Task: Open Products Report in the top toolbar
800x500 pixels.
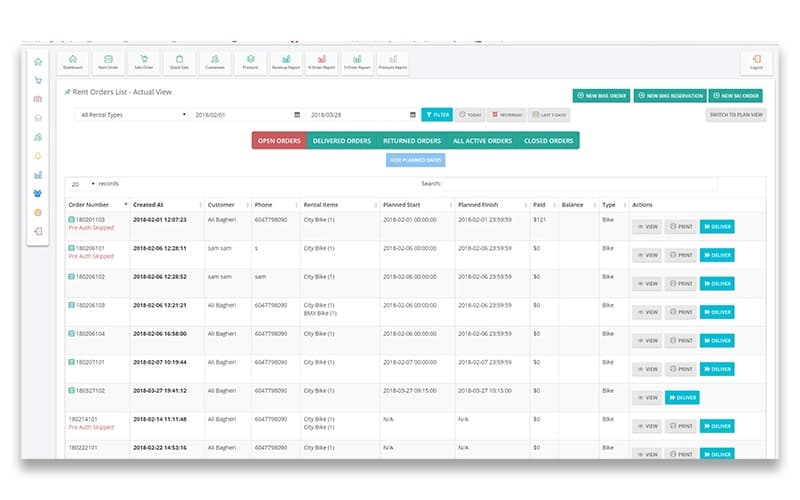Action: 393,62
